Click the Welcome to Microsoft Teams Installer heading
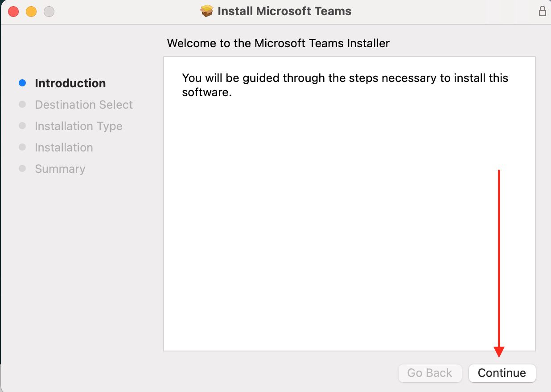The image size is (551, 392). (278, 43)
